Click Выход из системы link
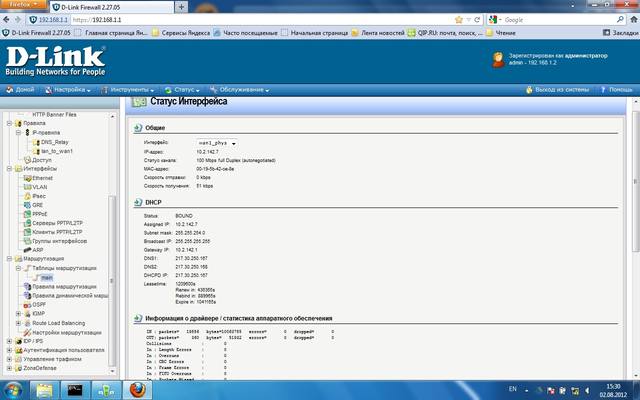640x400 pixels. click(558, 90)
